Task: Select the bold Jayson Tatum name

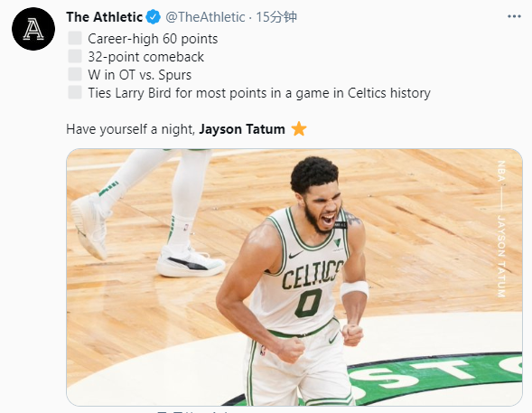Action: click(x=242, y=129)
